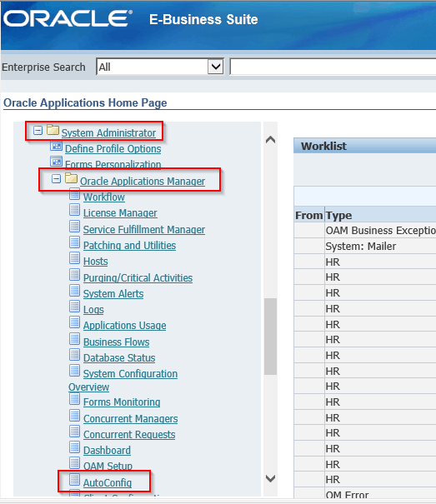Open the OAM Setup link
This screenshot has height=504, width=436.
(108, 466)
